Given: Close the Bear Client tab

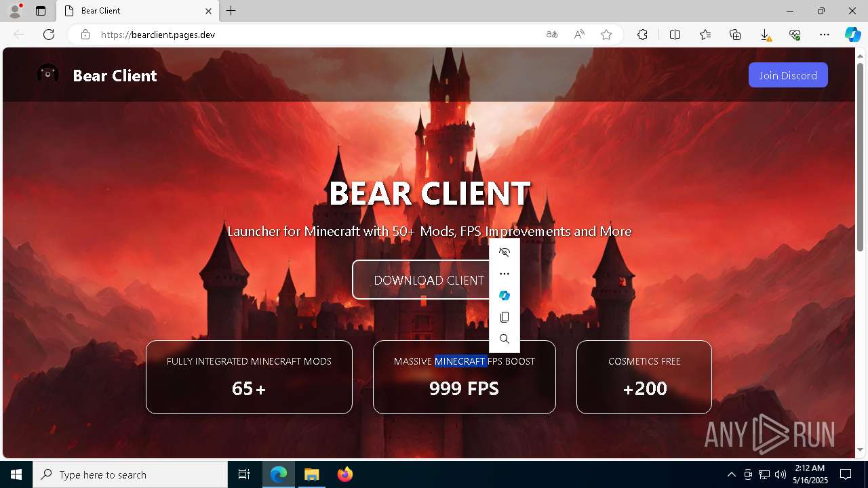Looking at the screenshot, I should [x=209, y=11].
